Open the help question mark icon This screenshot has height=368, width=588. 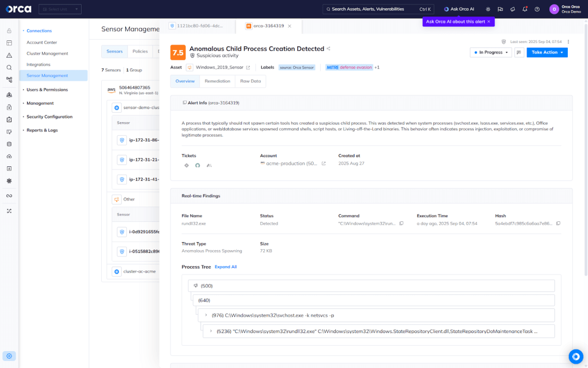(537, 9)
